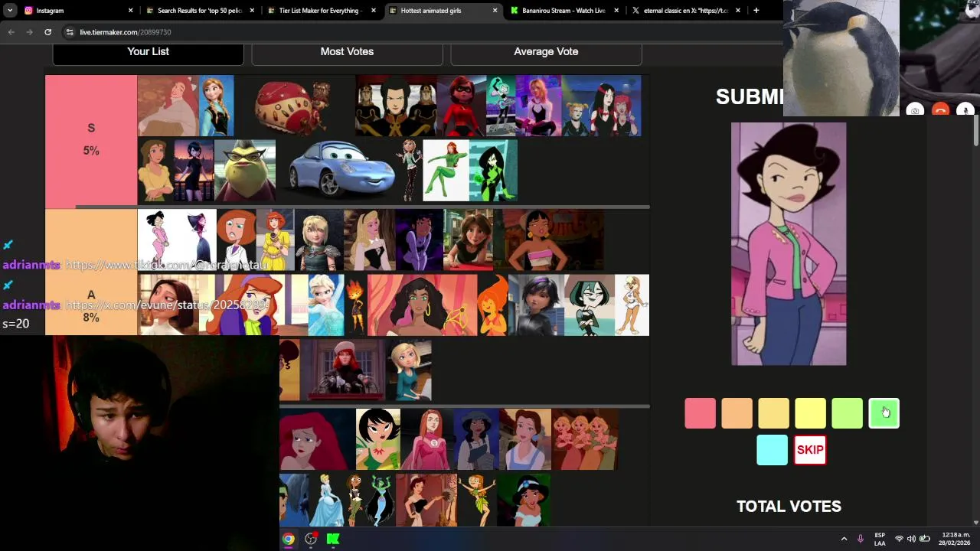
Task: Open adrianmts tiktok link in chat
Action: coord(167,265)
